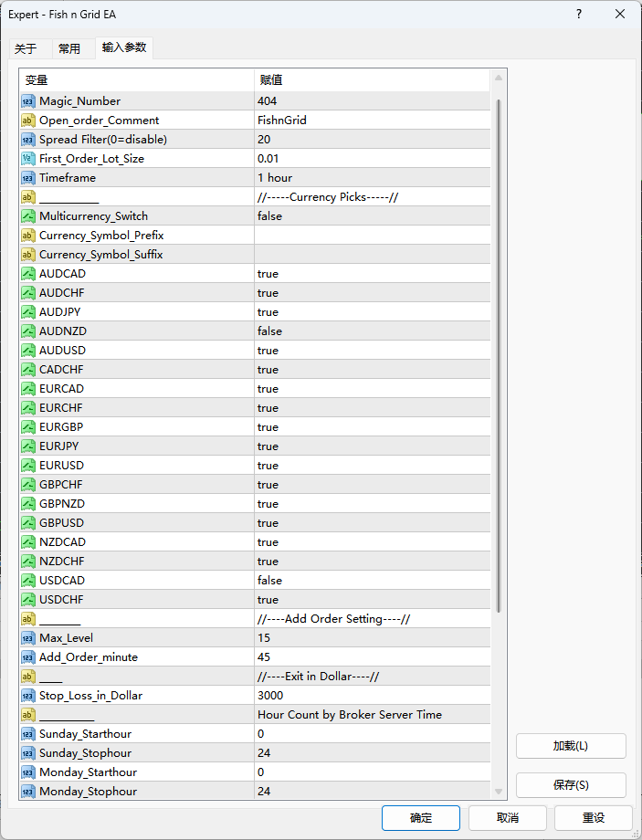Click the double-type icon beside First_Order_Lot_Size
The width and height of the screenshot is (642, 840).
(28, 159)
